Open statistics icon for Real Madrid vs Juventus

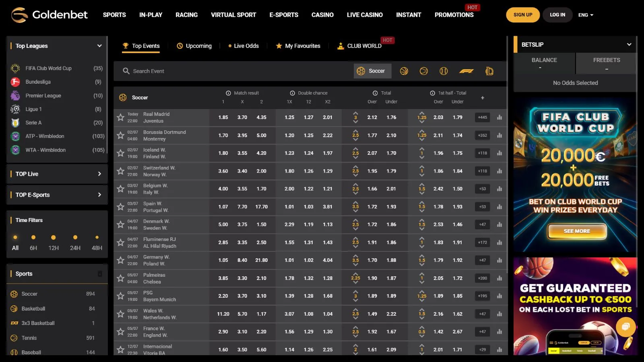tap(500, 117)
